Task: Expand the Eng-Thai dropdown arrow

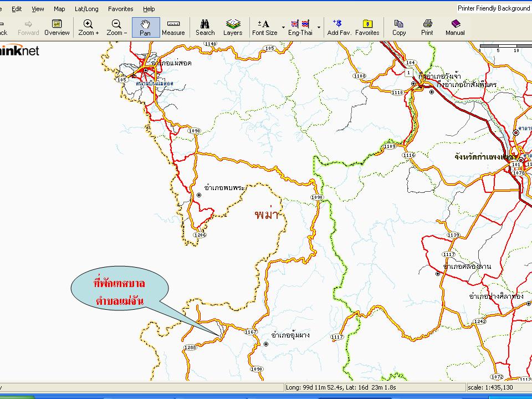Action: point(319,27)
